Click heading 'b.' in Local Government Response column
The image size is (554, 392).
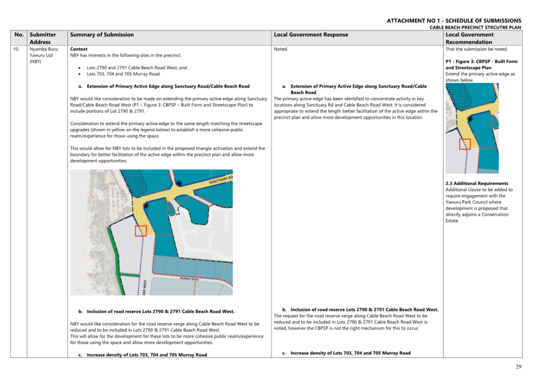tap(360, 310)
